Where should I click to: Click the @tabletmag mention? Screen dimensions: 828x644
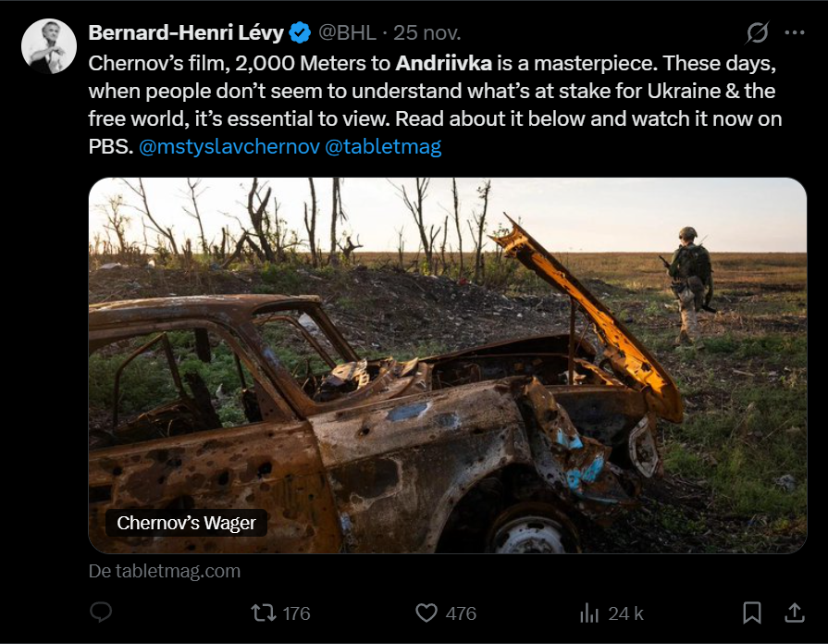point(383,145)
